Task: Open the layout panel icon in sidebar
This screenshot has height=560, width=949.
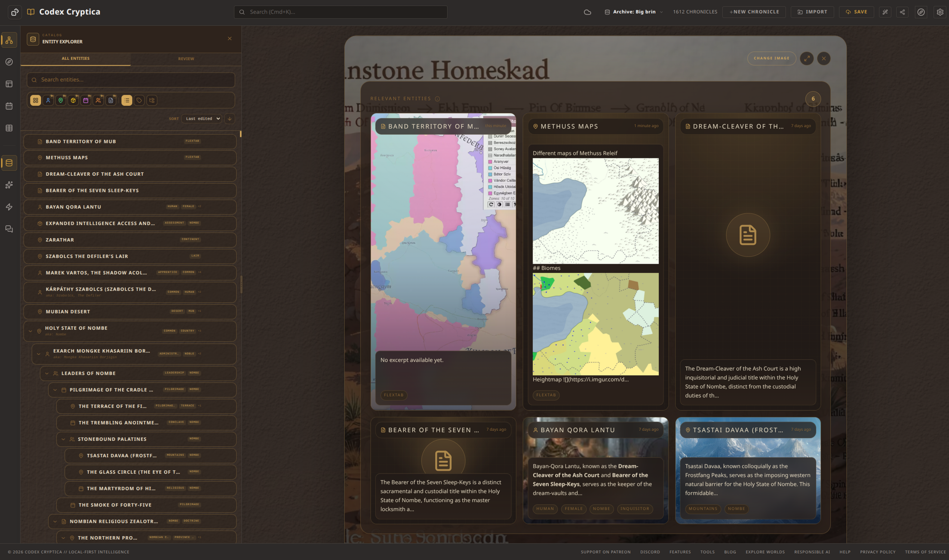Action: point(9,84)
